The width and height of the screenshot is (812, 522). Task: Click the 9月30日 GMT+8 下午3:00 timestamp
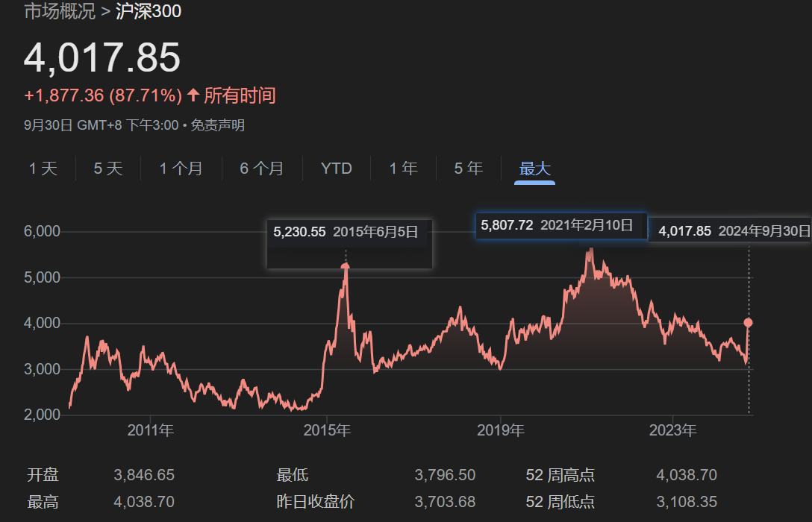(x=101, y=125)
